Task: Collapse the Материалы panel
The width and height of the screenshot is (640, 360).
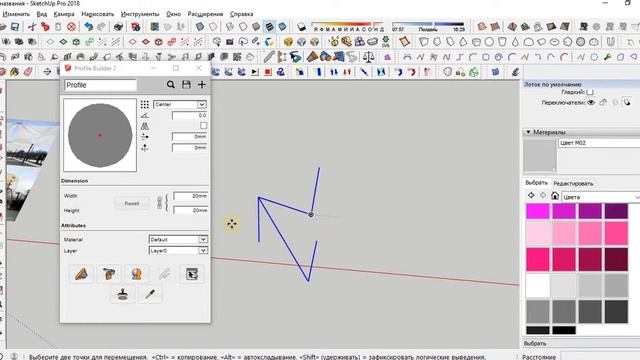Action: [528, 132]
